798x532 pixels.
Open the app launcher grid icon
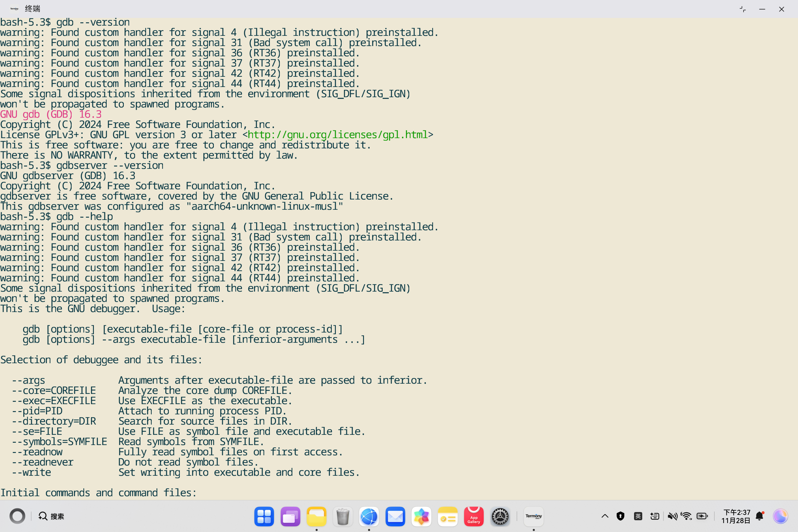(264, 516)
